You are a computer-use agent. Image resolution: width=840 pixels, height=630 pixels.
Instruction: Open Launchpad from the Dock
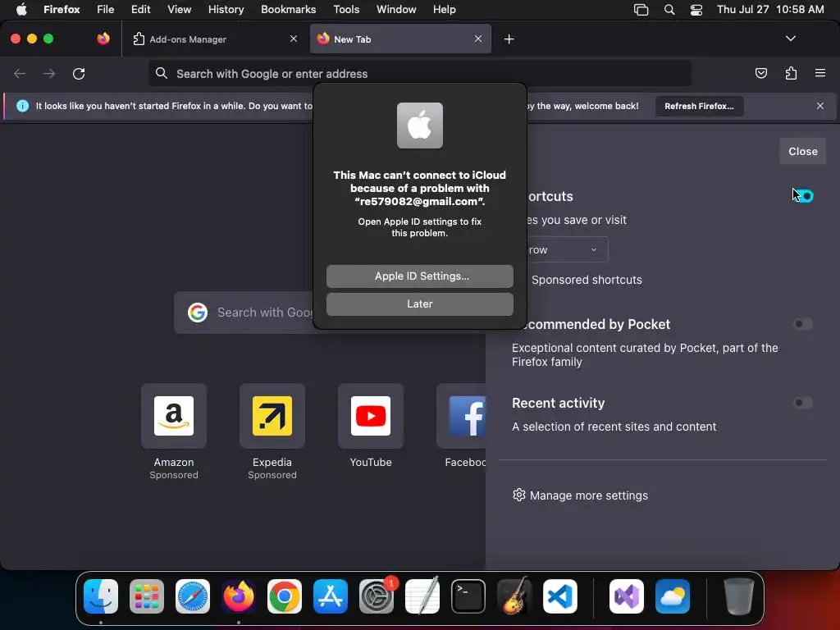click(x=147, y=596)
